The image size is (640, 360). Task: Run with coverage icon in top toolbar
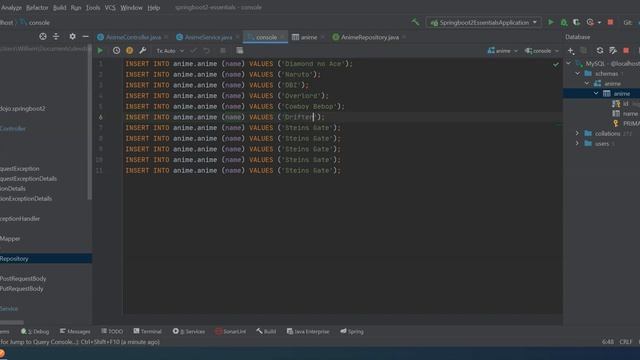[576, 22]
